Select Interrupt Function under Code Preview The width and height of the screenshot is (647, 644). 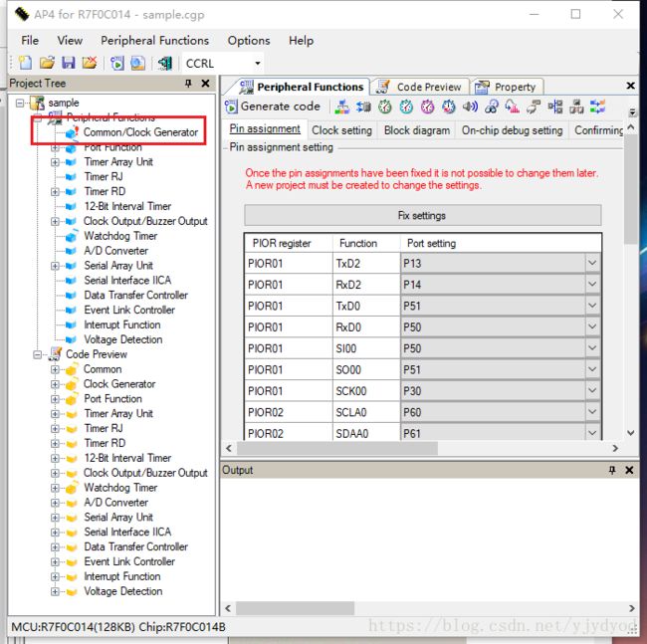tap(122, 576)
